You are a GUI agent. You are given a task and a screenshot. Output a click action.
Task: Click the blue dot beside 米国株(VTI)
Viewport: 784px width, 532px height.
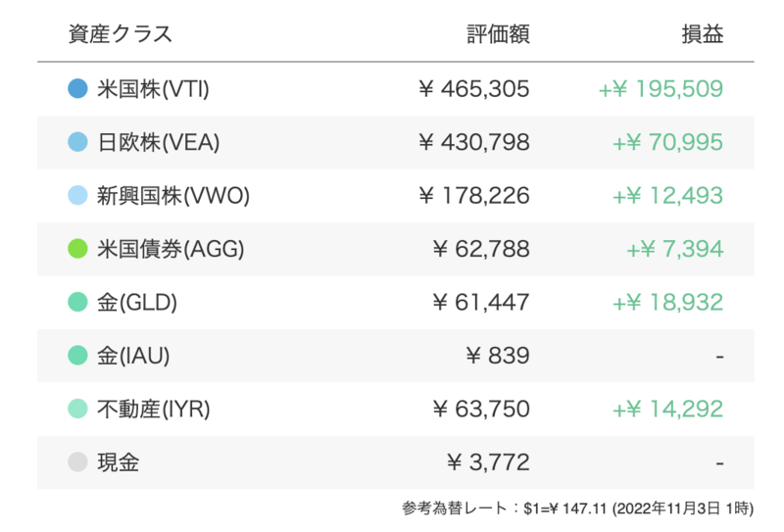pos(77,88)
